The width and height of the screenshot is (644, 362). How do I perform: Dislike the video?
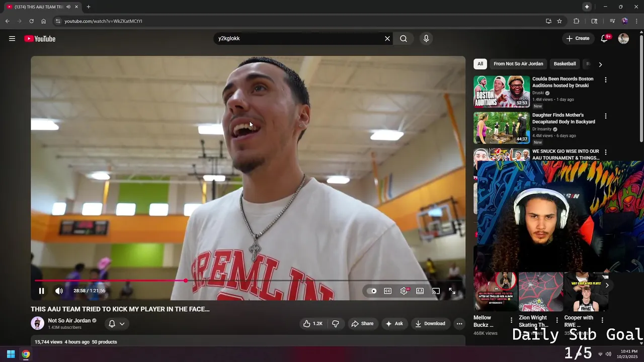point(336,324)
